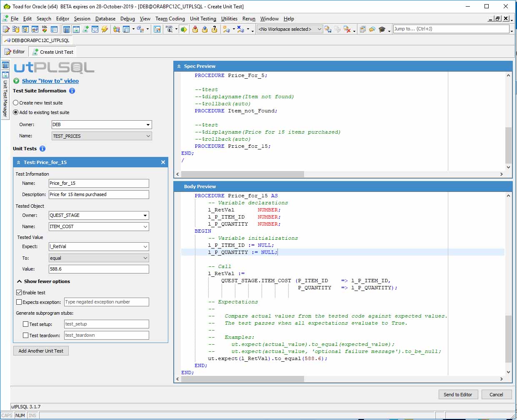This screenshot has width=517, height=420.
Task: Click the speech bubble community icon
Action: (372, 29)
